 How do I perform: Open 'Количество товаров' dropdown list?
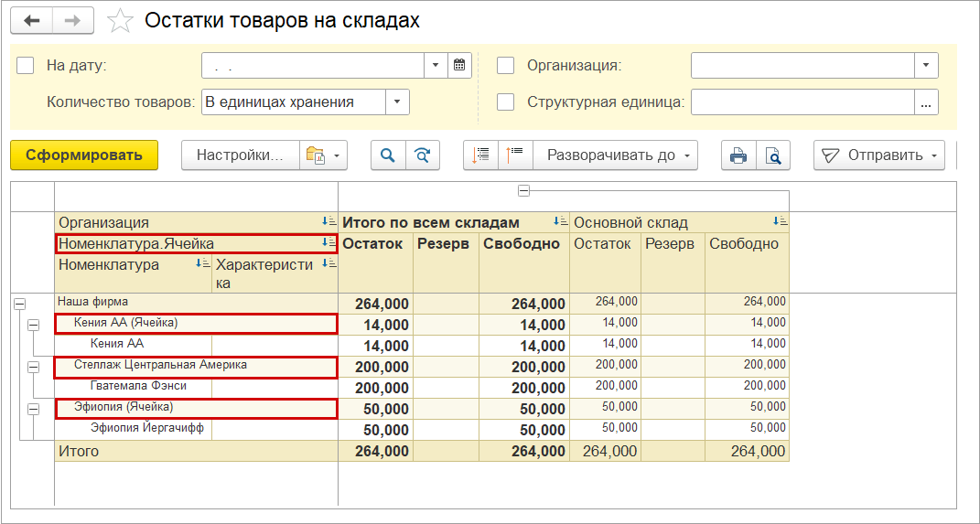[x=397, y=102]
